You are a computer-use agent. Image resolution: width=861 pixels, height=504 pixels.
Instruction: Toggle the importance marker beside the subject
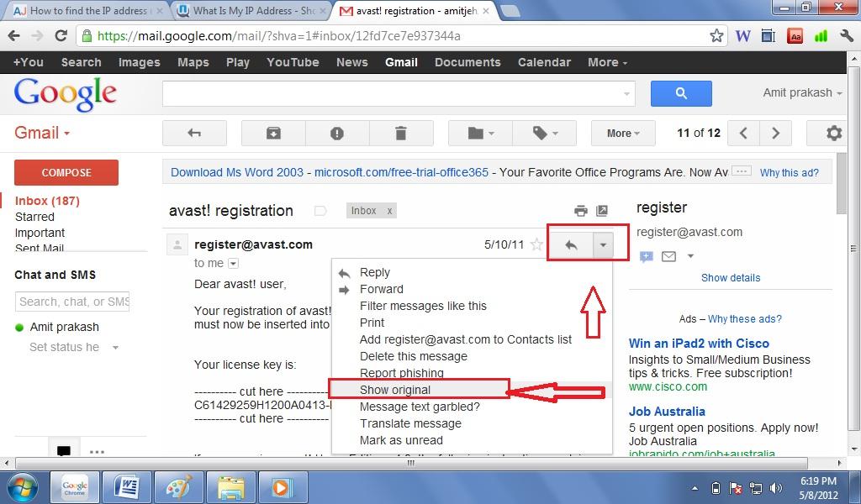(x=320, y=211)
